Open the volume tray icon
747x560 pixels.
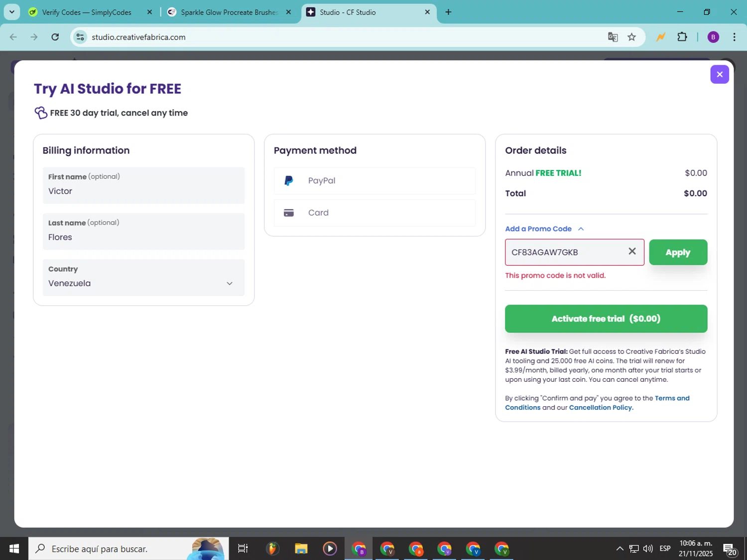click(648, 549)
